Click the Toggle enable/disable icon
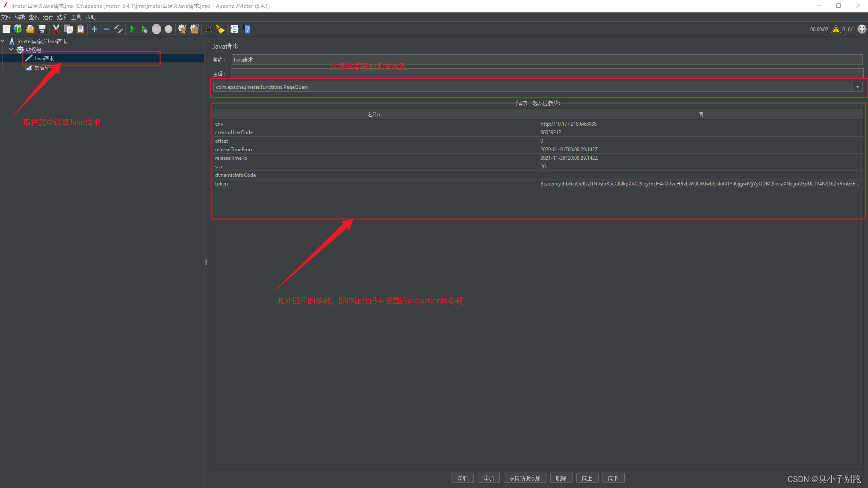This screenshot has height=488, width=868. pyautogui.click(x=118, y=29)
